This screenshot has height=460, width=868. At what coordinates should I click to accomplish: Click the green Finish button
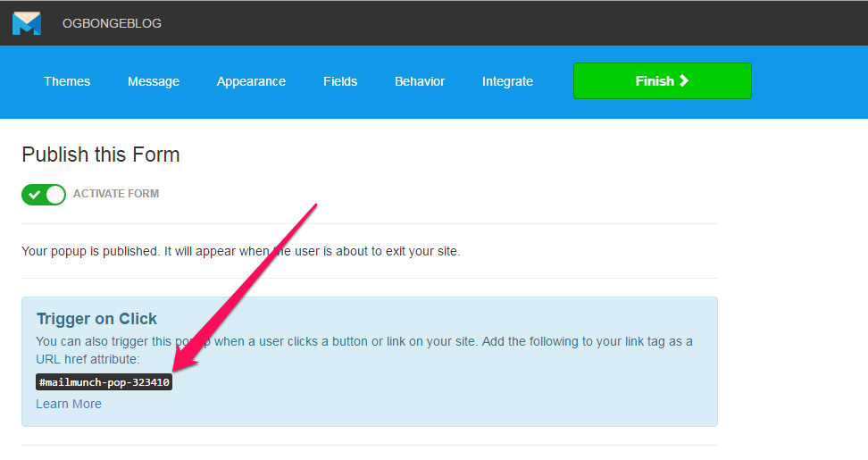coord(662,80)
